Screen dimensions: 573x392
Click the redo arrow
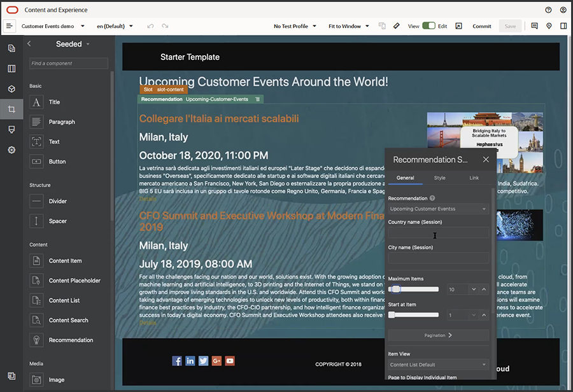pos(165,26)
